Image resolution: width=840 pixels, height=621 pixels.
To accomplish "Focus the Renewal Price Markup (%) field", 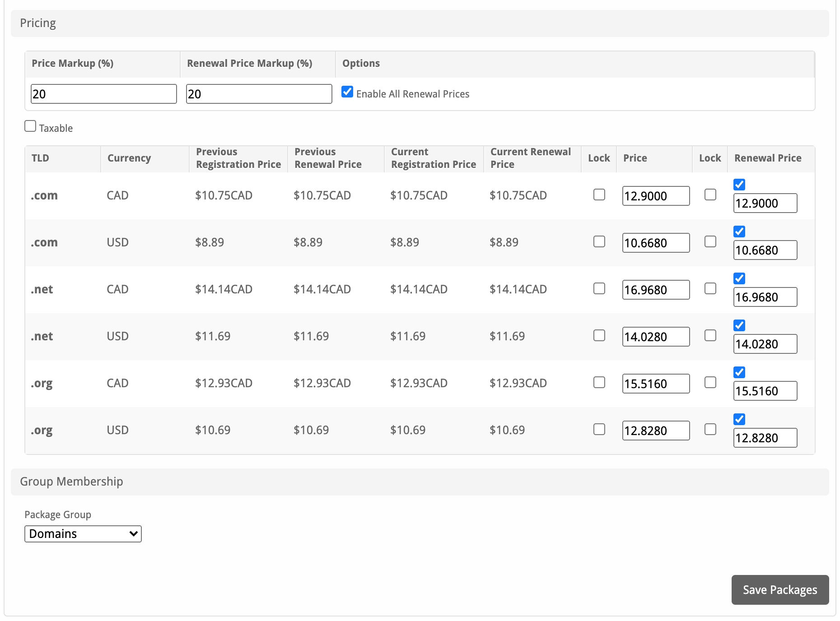I will 259,94.
